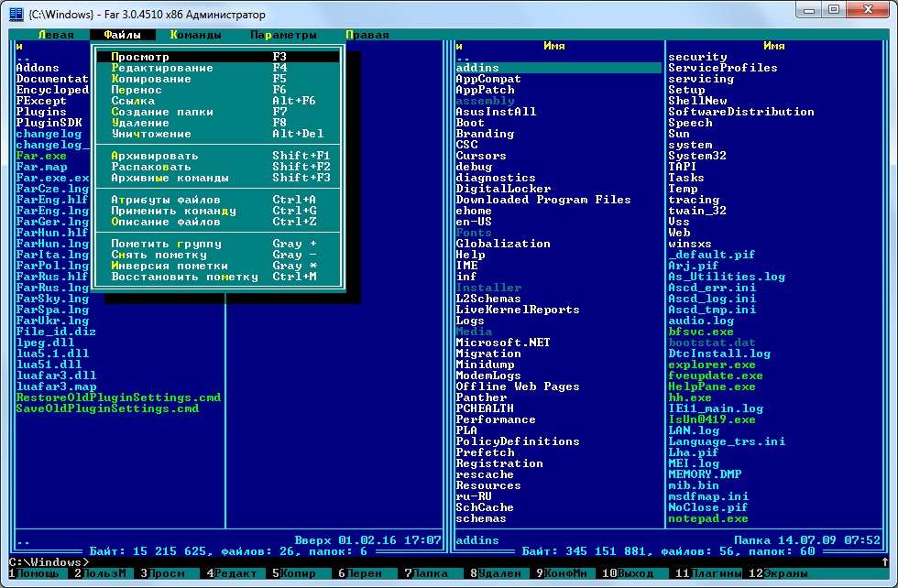This screenshot has height=588, width=898.
Task: Choose Архивировать Shift+F1 menu entry
Action: pos(218,156)
